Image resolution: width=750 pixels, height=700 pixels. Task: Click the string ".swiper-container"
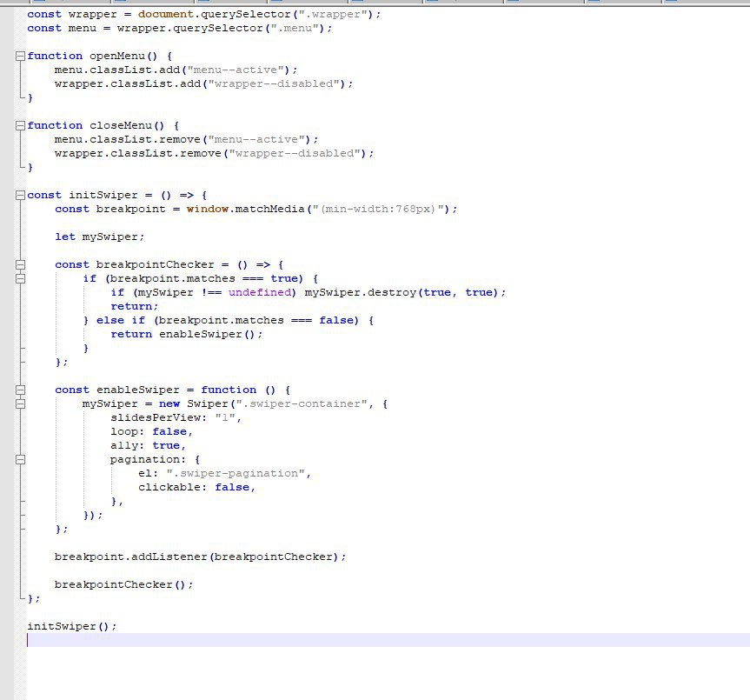point(301,403)
